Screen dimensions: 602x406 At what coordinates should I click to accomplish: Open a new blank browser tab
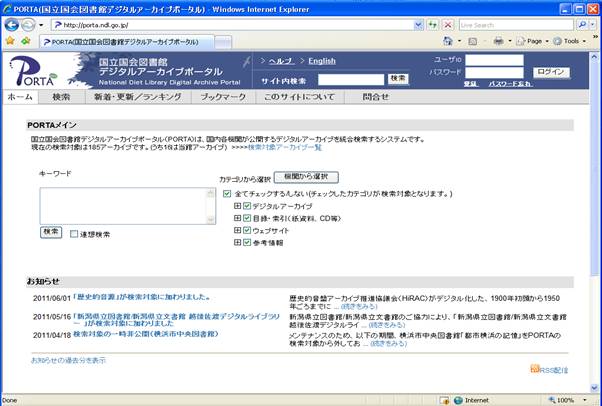click(x=223, y=42)
